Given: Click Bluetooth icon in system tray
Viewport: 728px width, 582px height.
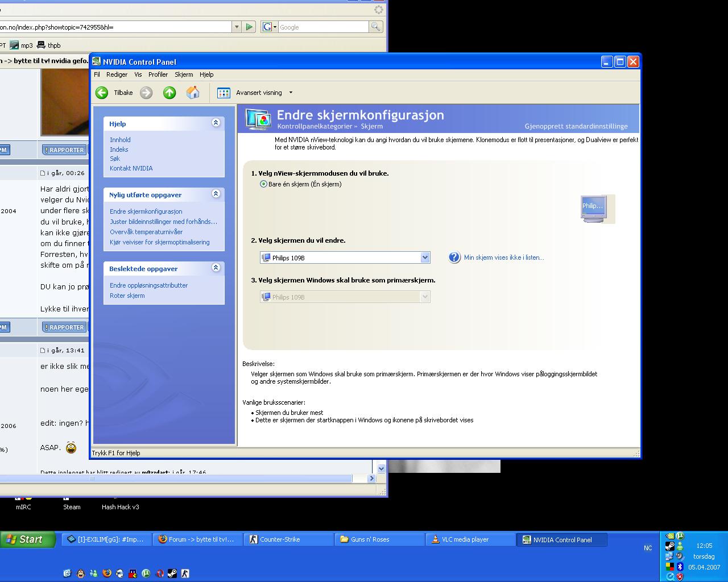Looking at the screenshot, I should click(680, 567).
